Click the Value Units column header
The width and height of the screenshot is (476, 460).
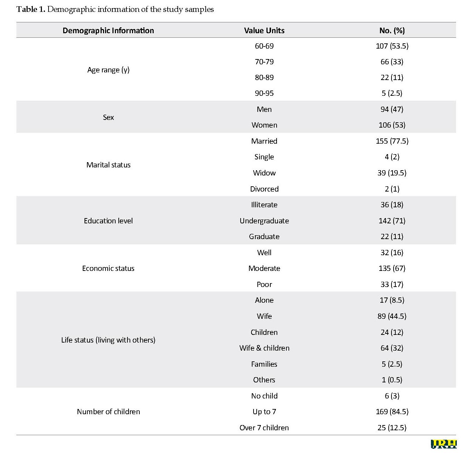click(x=264, y=30)
